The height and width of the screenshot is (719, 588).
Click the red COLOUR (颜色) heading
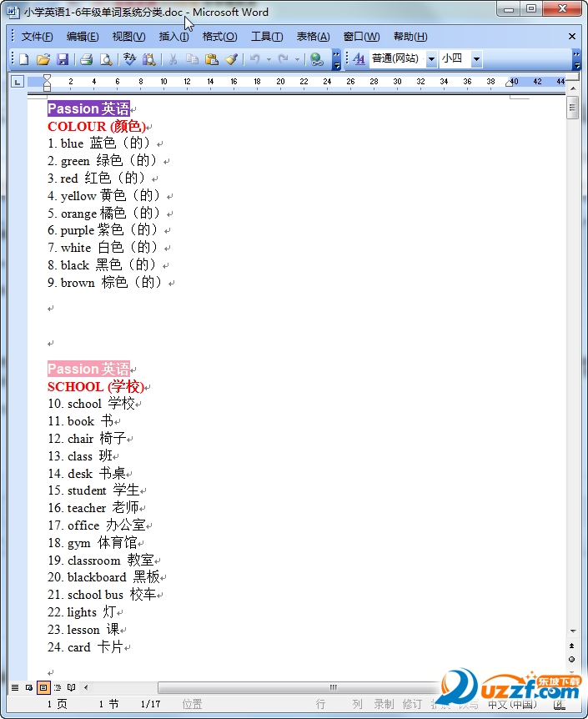(x=97, y=126)
